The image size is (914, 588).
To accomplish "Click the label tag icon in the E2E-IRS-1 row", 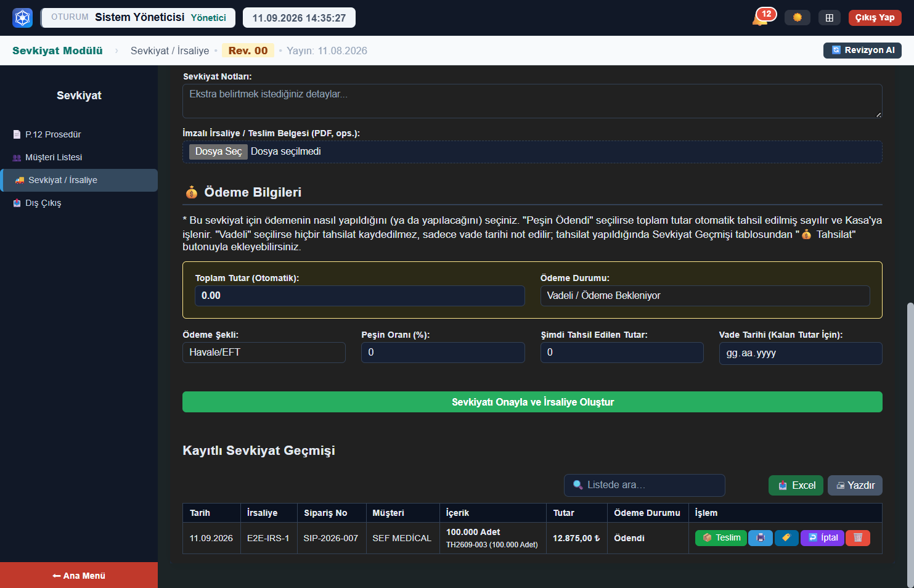I will pyautogui.click(x=786, y=538).
